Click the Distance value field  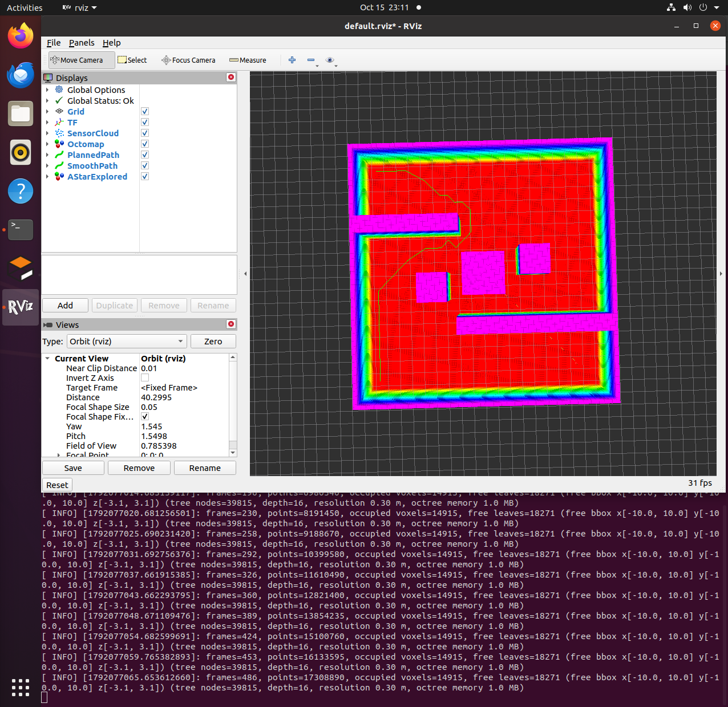coord(184,397)
